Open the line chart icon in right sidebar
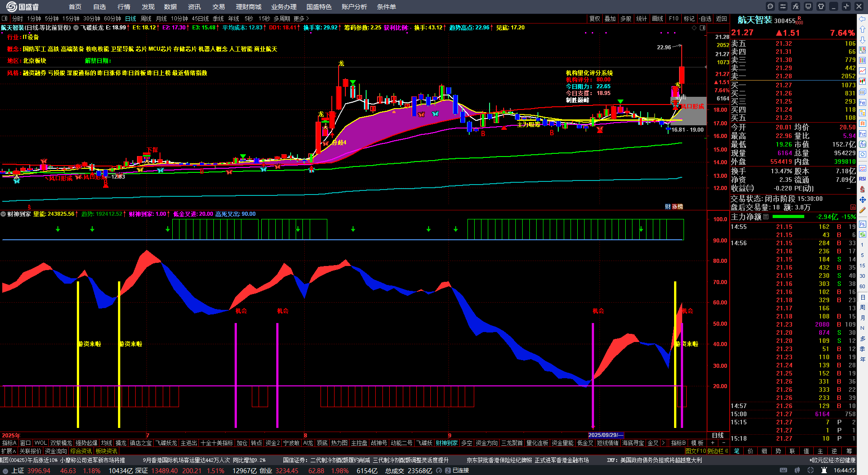Image resolution: width=868 pixels, height=475 pixels. coord(863,71)
